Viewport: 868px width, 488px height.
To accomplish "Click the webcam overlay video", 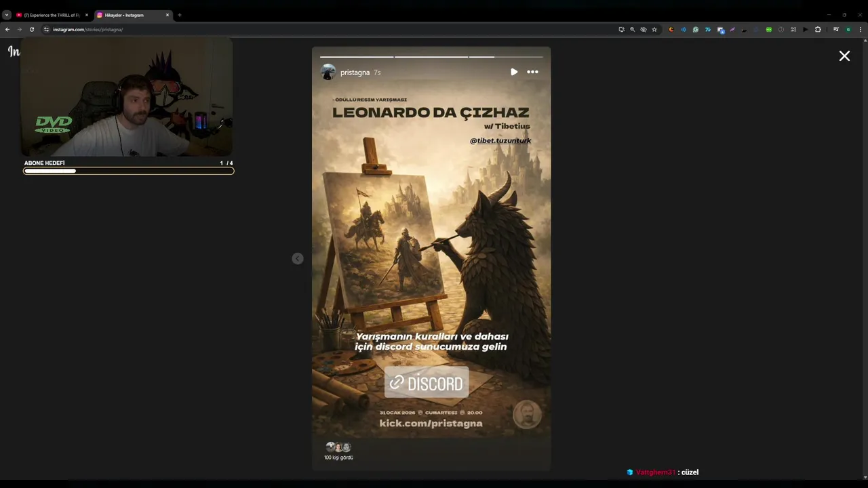I will pos(127,97).
